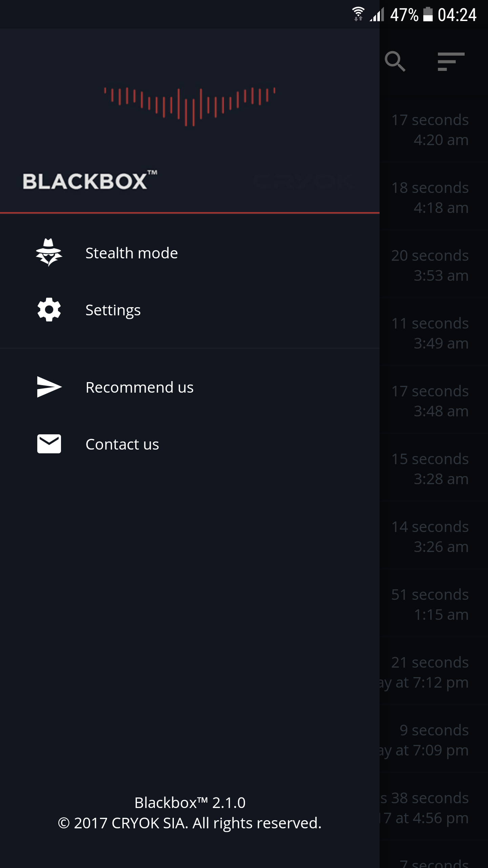488x868 pixels.
Task: Select Contact us label
Action: (122, 444)
